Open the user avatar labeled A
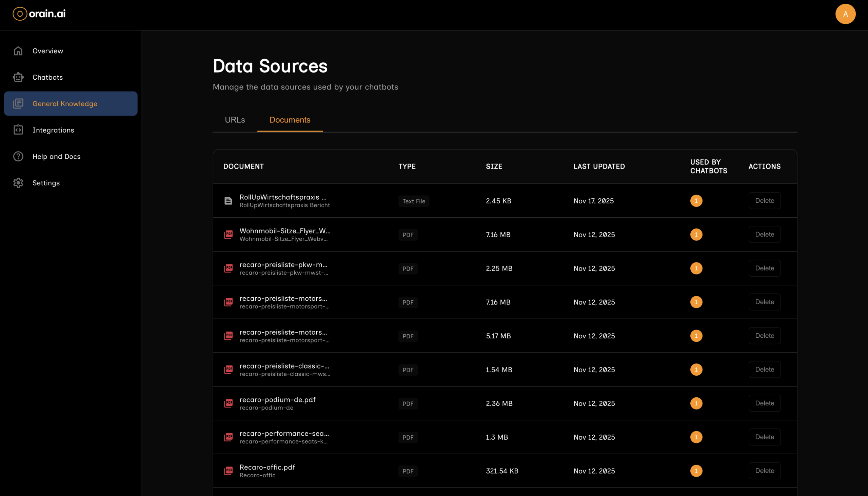 point(845,14)
